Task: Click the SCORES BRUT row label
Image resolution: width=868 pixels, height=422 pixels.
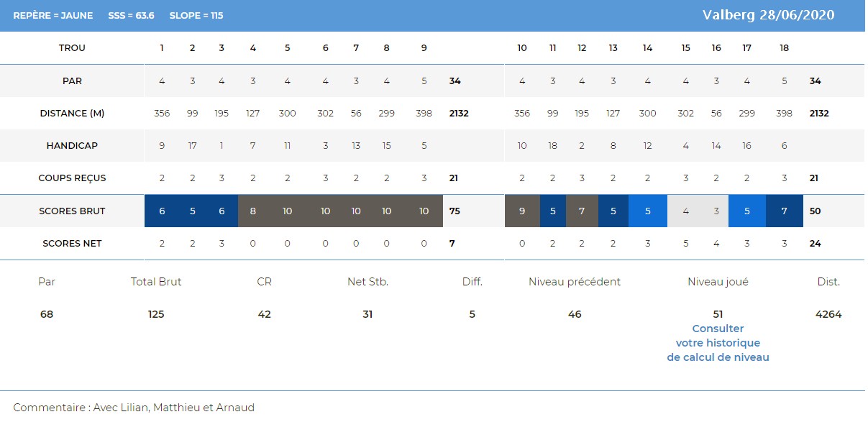Action: click(72, 211)
